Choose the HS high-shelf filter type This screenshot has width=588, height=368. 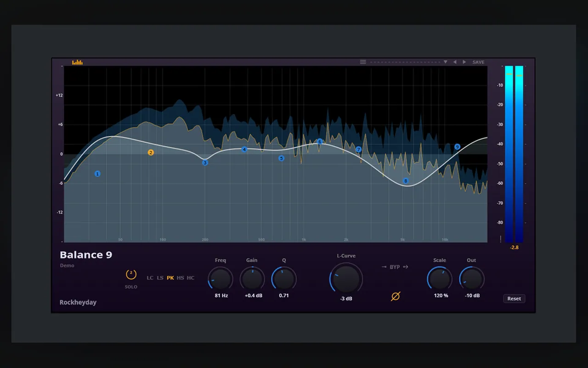pos(181,278)
